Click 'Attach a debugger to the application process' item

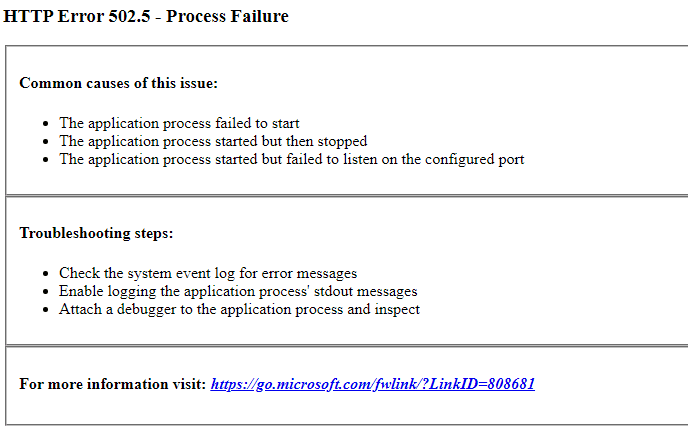pos(240,309)
